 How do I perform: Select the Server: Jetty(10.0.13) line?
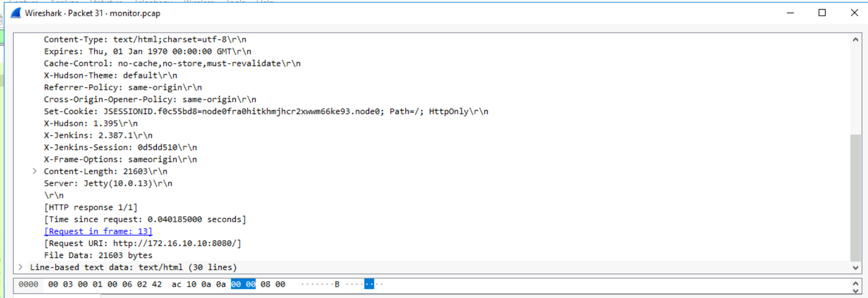(x=108, y=183)
